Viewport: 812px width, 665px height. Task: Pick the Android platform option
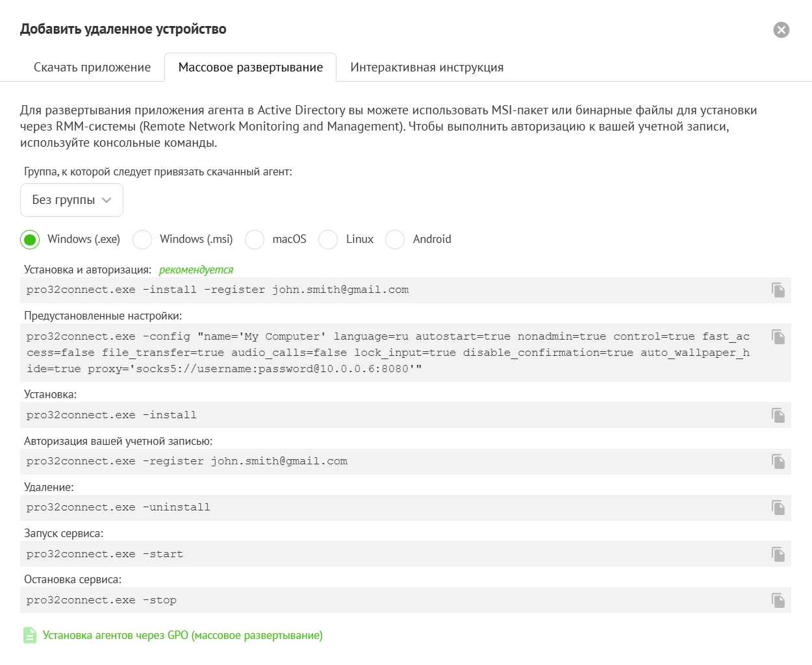[x=395, y=240]
